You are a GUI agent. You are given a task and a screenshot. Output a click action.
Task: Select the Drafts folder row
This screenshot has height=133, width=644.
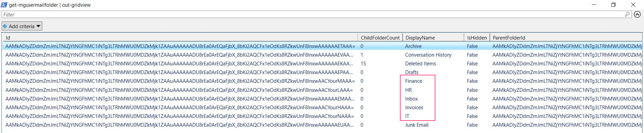[322, 72]
